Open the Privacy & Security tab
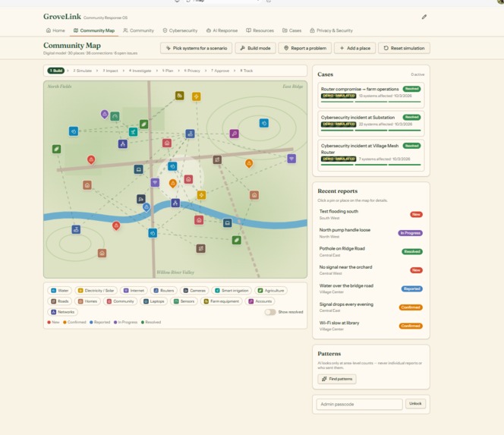Image resolution: width=504 pixels, height=435 pixels. 332,30
